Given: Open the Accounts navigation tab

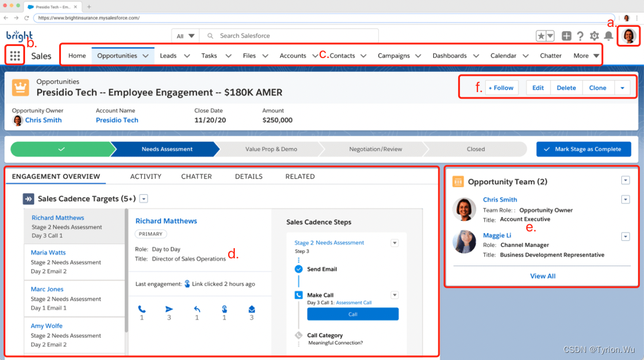Looking at the screenshot, I should [293, 56].
